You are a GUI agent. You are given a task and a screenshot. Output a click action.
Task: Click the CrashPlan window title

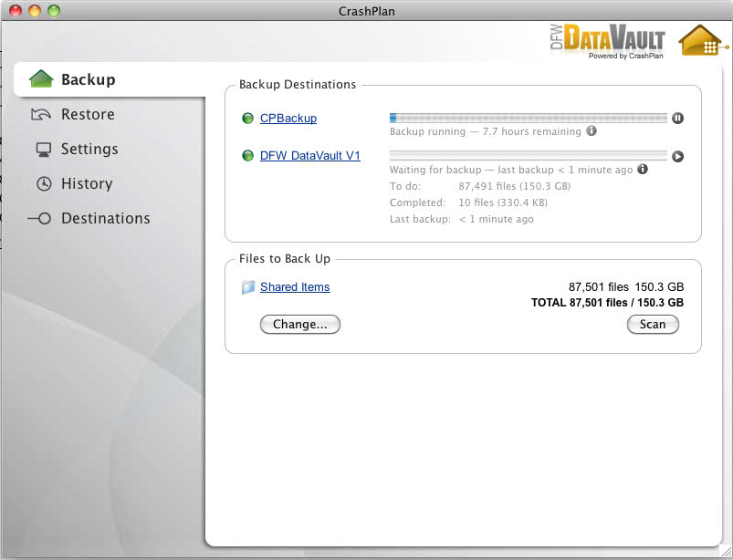pos(367,11)
